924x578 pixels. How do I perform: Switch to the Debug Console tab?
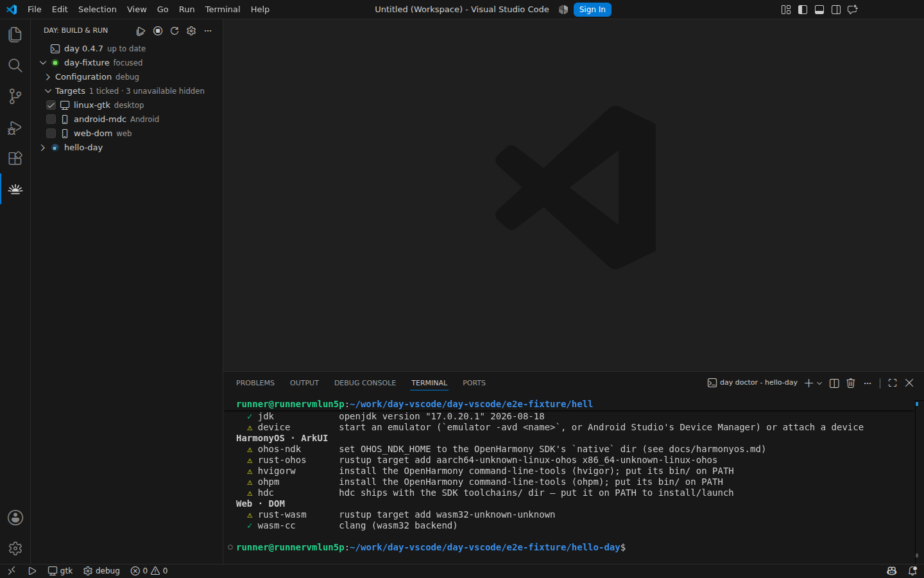point(365,383)
